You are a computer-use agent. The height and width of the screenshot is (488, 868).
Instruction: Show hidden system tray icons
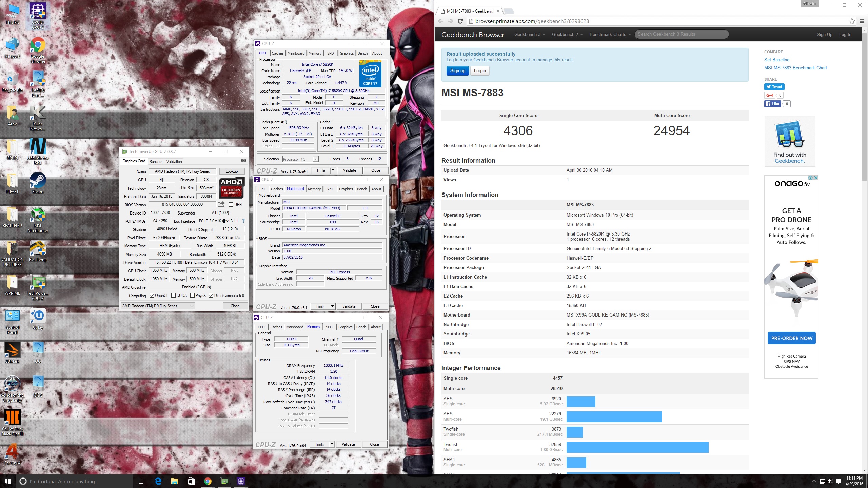coord(814,481)
